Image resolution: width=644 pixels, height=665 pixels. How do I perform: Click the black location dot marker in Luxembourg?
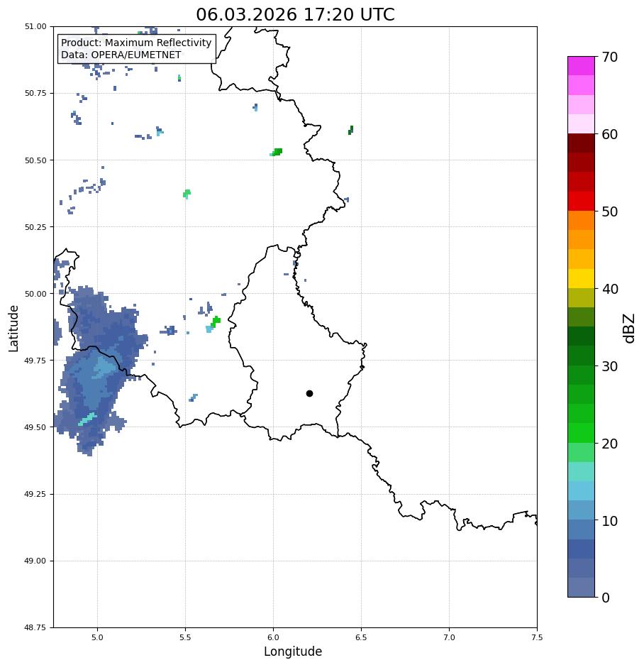click(309, 394)
